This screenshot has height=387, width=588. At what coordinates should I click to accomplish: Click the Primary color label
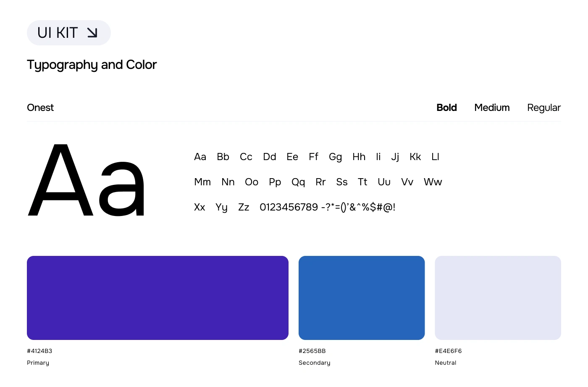pos(38,363)
